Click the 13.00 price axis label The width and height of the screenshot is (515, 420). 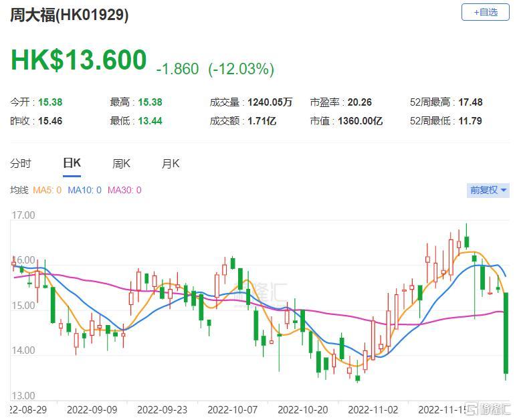click(x=23, y=395)
